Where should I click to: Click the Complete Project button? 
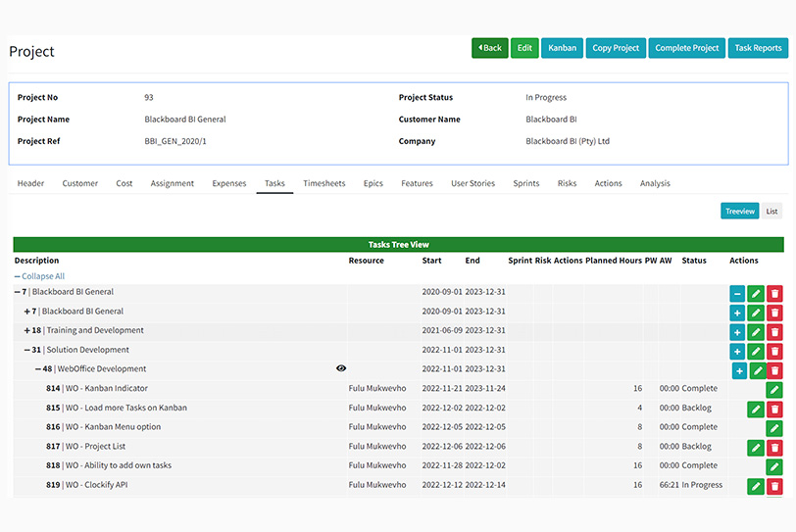pyautogui.click(x=686, y=48)
